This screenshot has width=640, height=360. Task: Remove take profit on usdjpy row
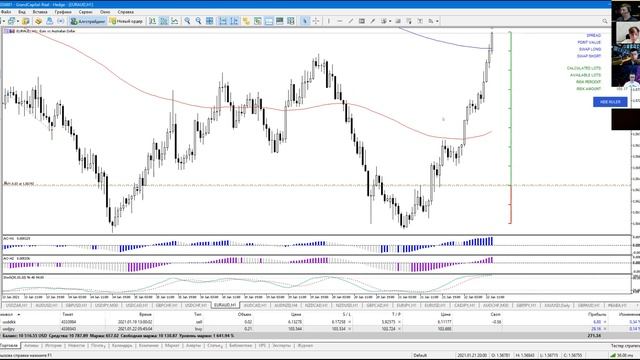click(399, 329)
